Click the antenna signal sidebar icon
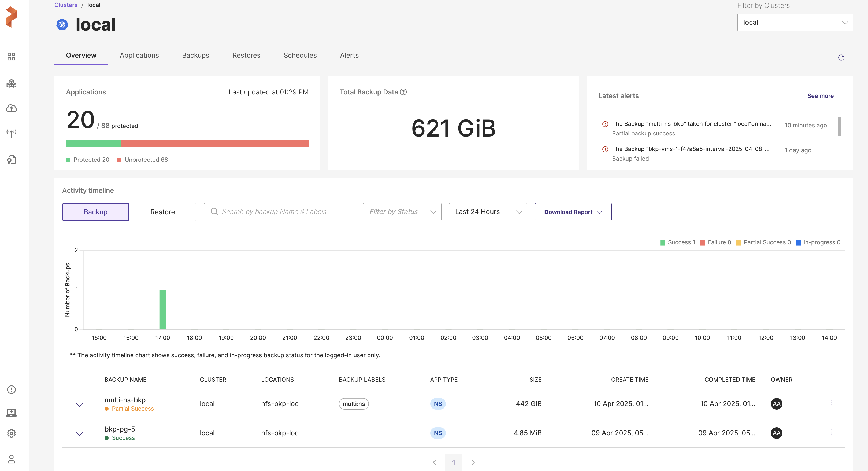The image size is (868, 471). 12,134
